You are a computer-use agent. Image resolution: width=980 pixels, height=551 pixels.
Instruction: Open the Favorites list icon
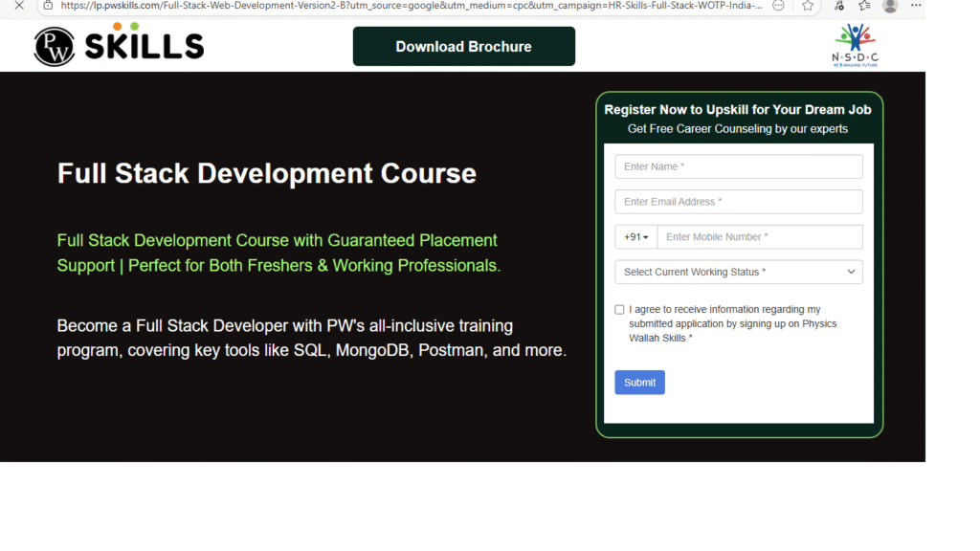(x=864, y=6)
